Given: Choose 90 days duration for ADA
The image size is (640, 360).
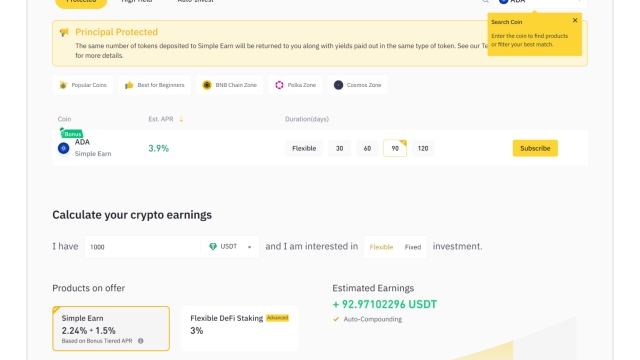Looking at the screenshot, I should 395,148.
